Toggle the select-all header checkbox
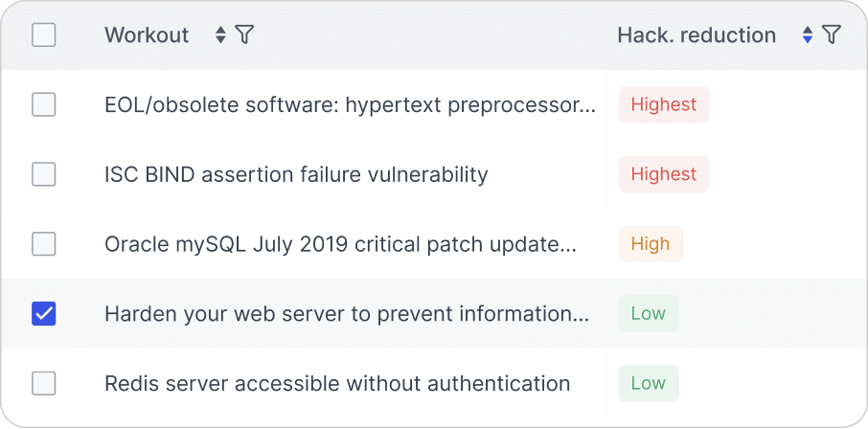868x429 pixels. [x=44, y=34]
